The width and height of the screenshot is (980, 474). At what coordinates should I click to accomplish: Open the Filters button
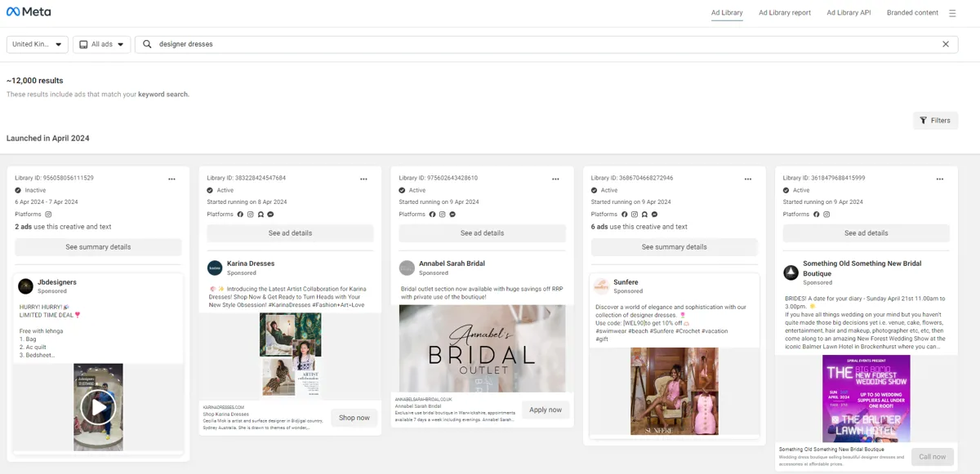pyautogui.click(x=935, y=121)
